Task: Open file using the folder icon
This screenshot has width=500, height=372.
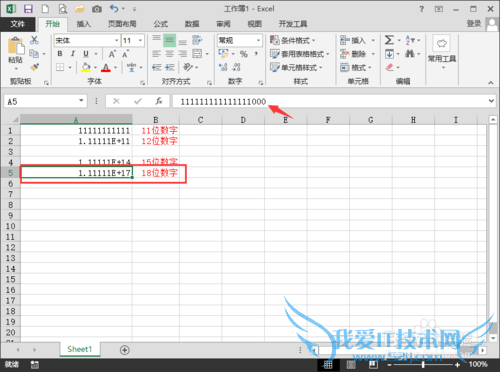Action: [x=80, y=9]
